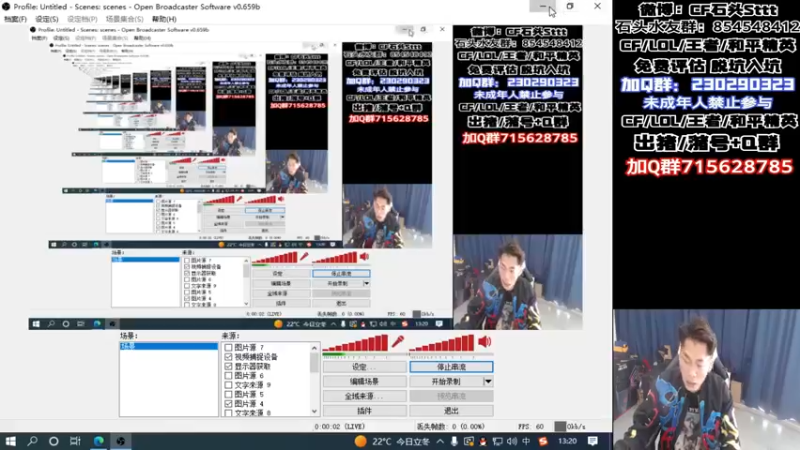Click the 设定... button
Image resolution: width=800 pixels, height=450 pixels.
coord(364,367)
